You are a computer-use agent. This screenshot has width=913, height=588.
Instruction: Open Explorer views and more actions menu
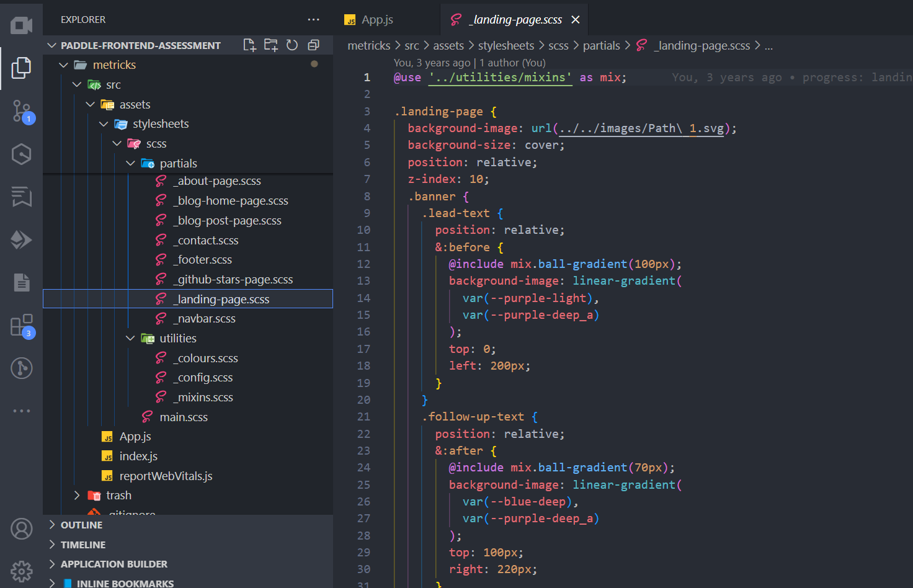(314, 20)
